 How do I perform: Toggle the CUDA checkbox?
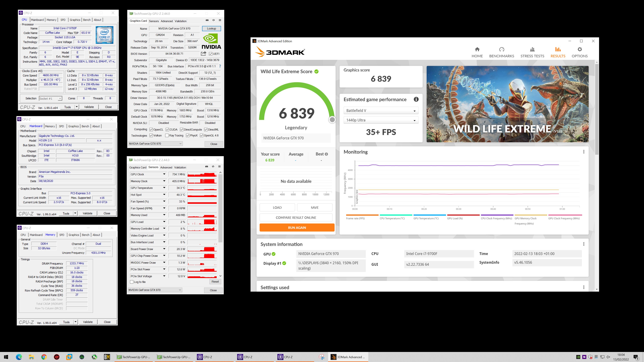(x=167, y=129)
